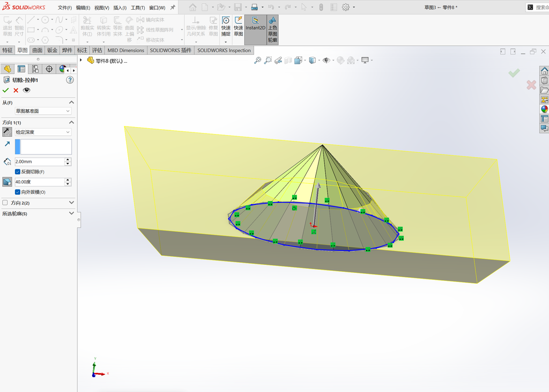Uncheck the 反侧切除(F) checkbox
549x392 pixels.
pos(18,172)
